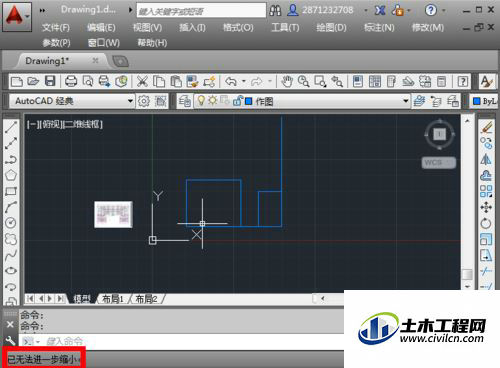Image resolution: width=500 pixels, height=368 pixels.
Task: Select the Spline draw tool
Action: [11, 255]
